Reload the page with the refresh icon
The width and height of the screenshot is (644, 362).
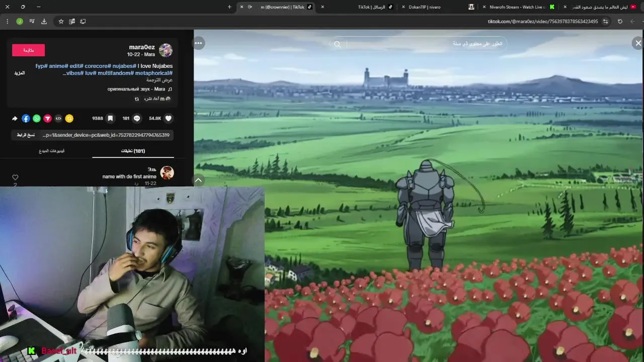coord(620,21)
